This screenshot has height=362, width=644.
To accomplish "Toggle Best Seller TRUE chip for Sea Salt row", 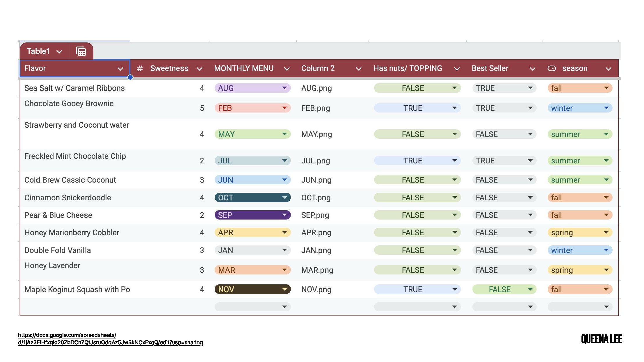I will pos(504,88).
